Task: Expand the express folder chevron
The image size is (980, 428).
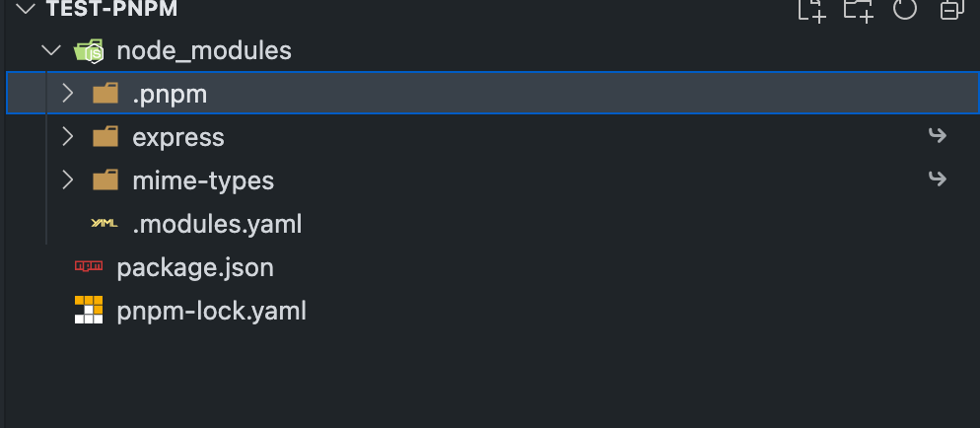Action: (x=67, y=136)
